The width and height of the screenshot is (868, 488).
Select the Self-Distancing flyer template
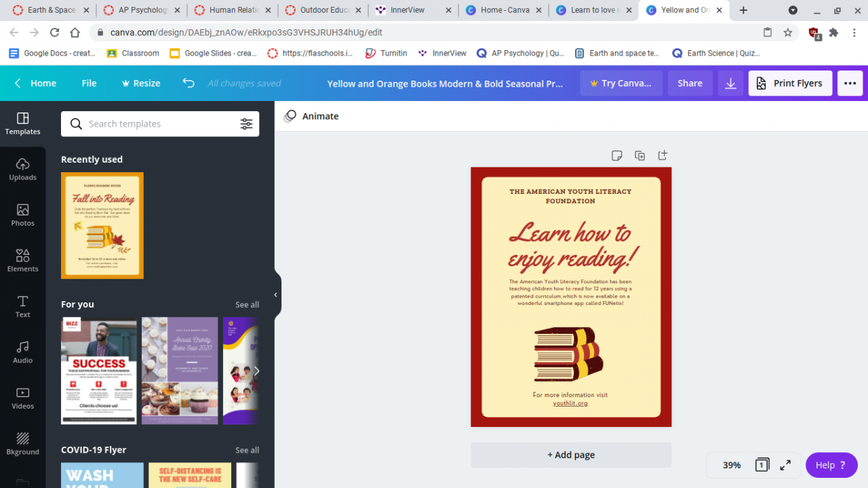pos(190,475)
